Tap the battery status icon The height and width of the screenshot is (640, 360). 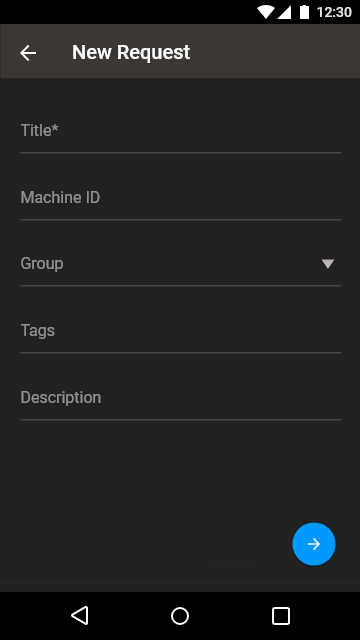tap(304, 12)
